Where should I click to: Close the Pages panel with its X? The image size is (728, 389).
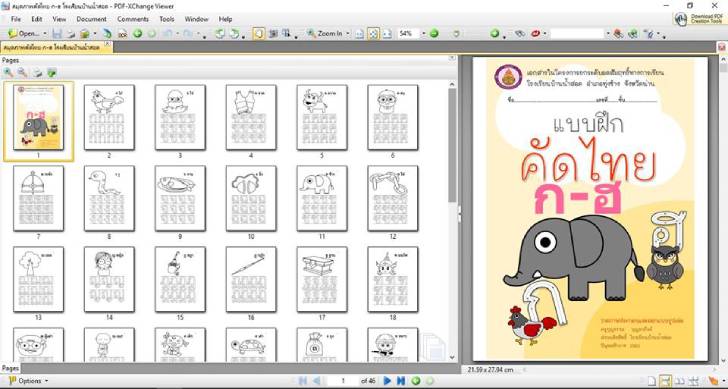click(x=452, y=58)
